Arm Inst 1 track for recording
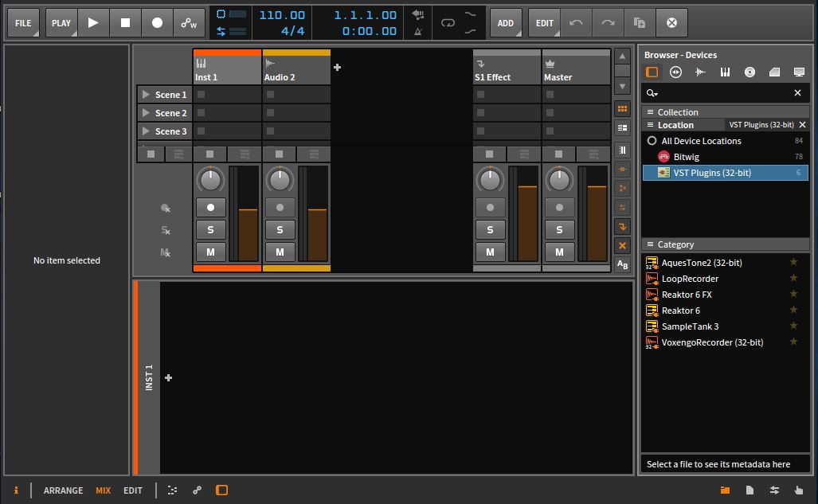The width and height of the screenshot is (818, 504). point(211,207)
